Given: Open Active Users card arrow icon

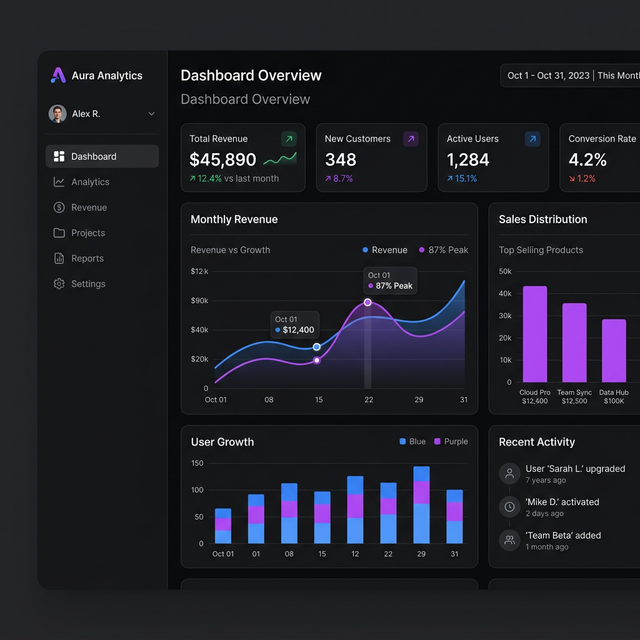Looking at the screenshot, I should pos(532,139).
